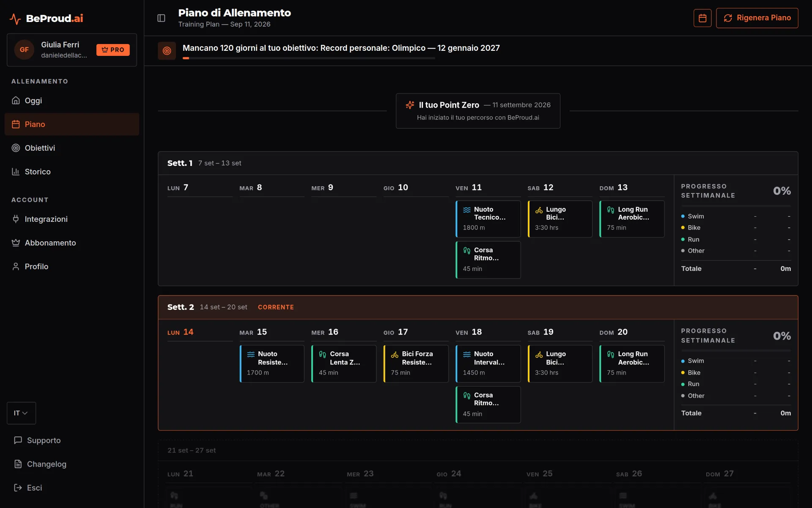Screen dimensions: 812x508
Task: Open Nuoto Tecnico workout on Ven 11
Action: pyautogui.click(x=488, y=218)
